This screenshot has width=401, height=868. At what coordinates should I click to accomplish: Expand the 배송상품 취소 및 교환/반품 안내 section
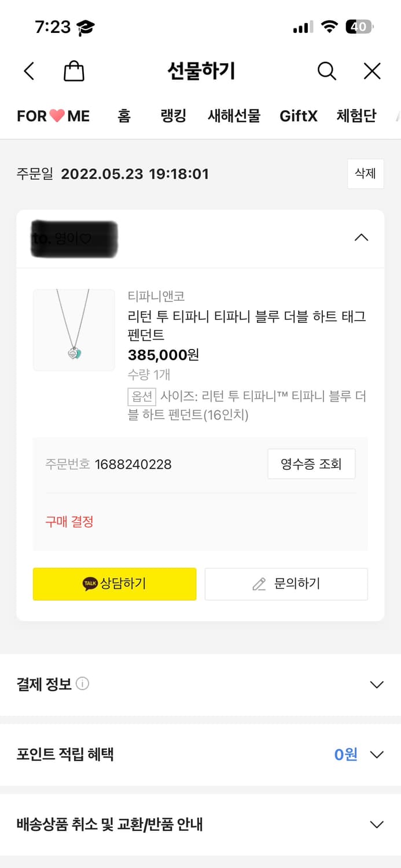pos(378,825)
